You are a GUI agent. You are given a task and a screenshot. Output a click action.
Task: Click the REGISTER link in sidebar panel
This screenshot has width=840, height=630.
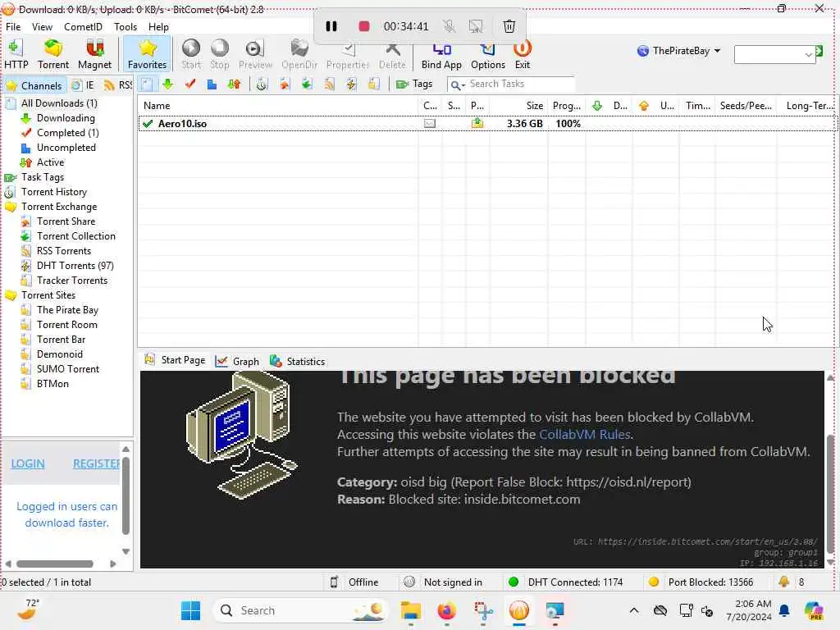[x=97, y=464]
